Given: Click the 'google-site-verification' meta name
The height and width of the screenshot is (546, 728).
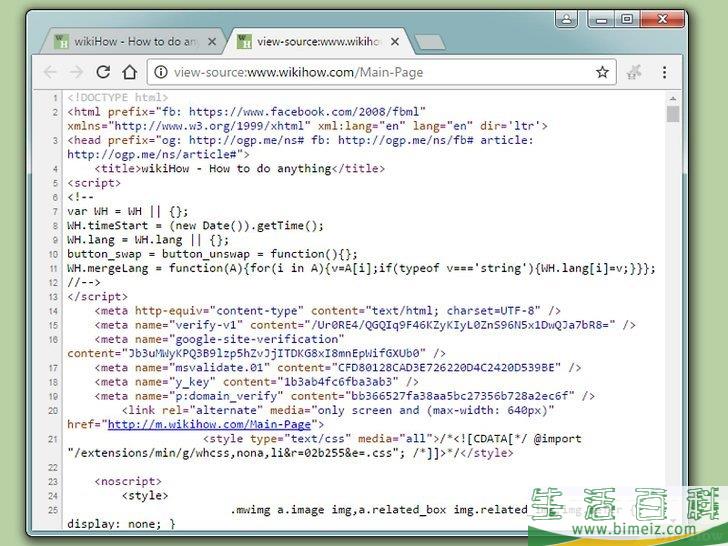Looking at the screenshot, I should [256, 339].
